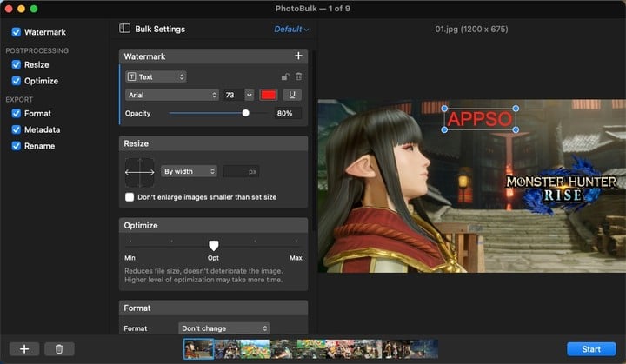Select the first highlighted thumbnail in the filmstrip
626x364 pixels.
[198, 348]
